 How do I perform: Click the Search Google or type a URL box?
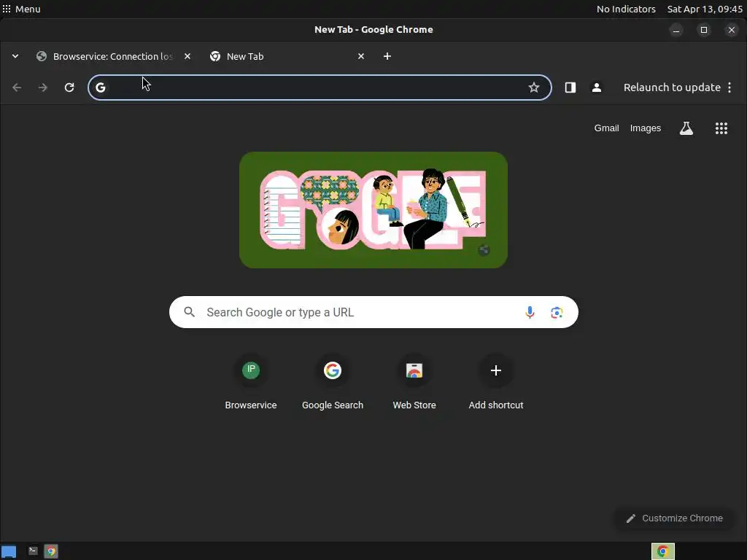(x=373, y=312)
